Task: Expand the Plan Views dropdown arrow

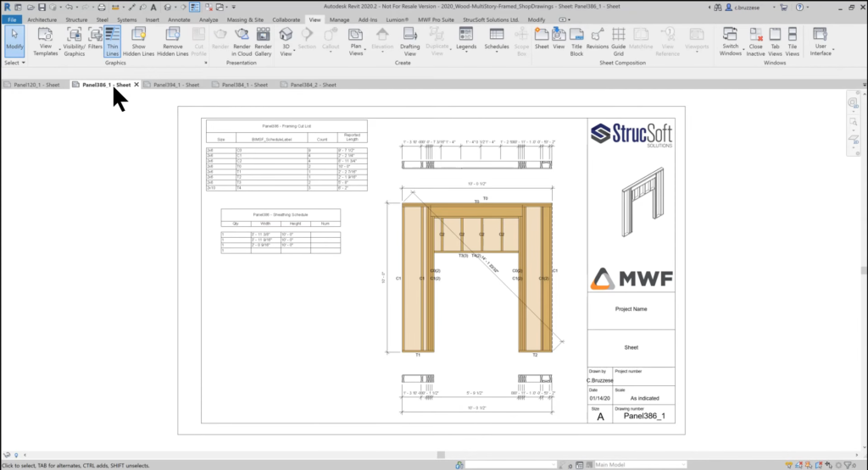Action: 364,50
